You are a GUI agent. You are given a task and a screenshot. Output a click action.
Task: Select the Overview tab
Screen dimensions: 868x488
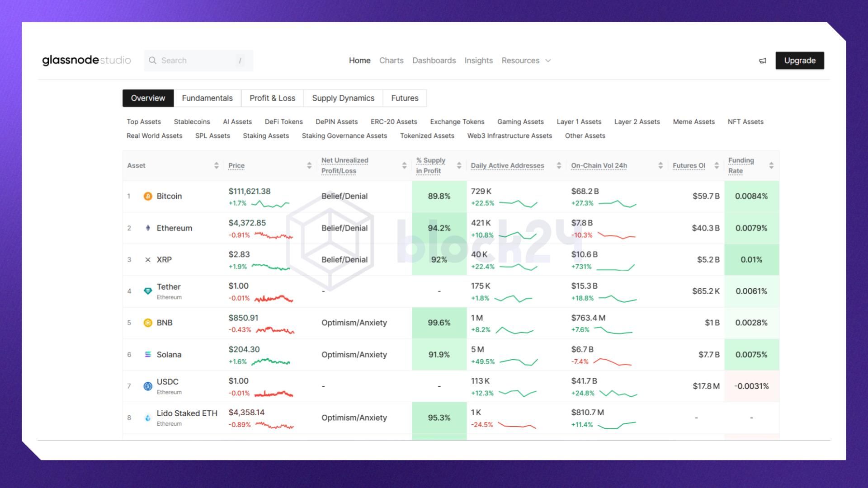(x=148, y=98)
